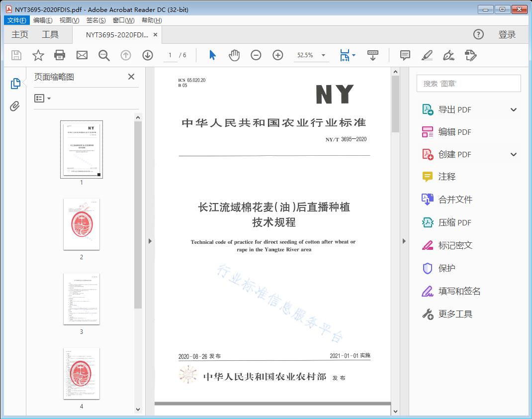Open the 压缩 PDF tool

(454, 222)
